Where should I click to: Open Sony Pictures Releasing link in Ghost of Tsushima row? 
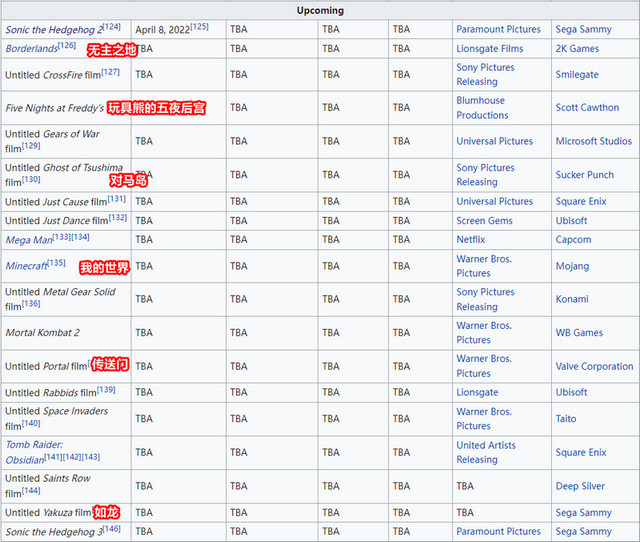click(485, 175)
